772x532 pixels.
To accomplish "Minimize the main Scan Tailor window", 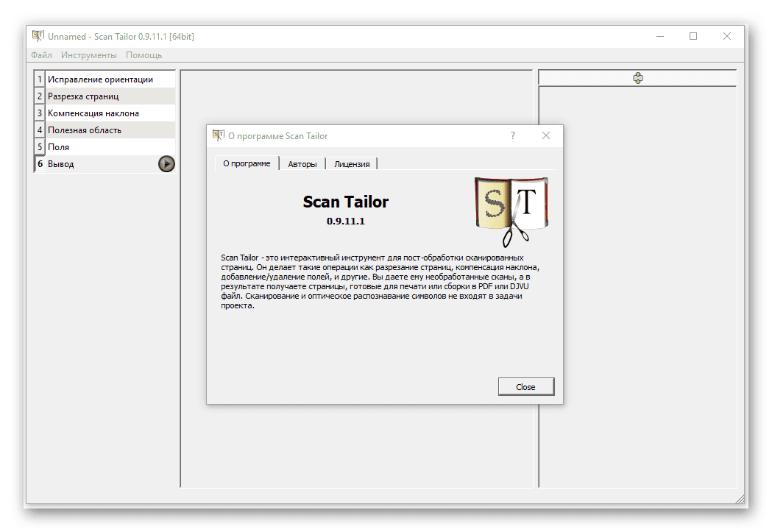I will click(660, 36).
